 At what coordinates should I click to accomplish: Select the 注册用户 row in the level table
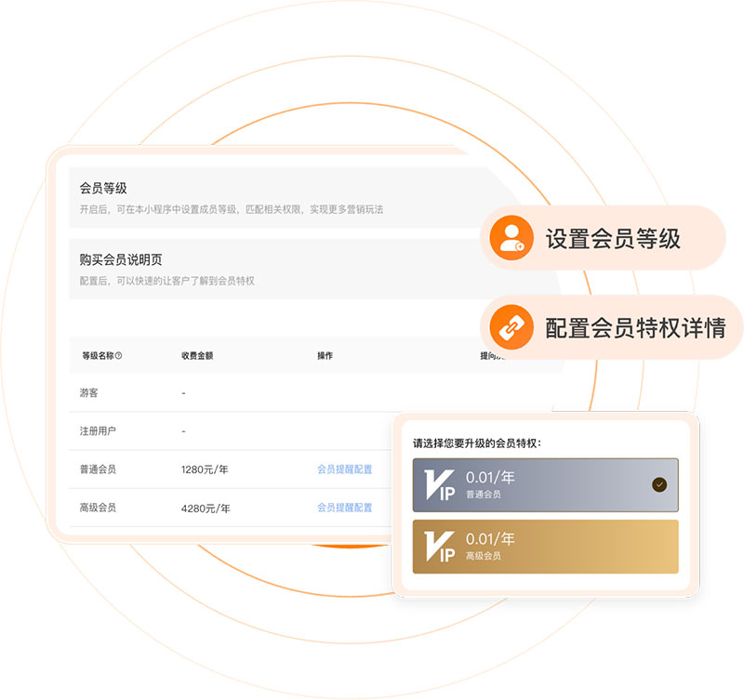[98, 431]
